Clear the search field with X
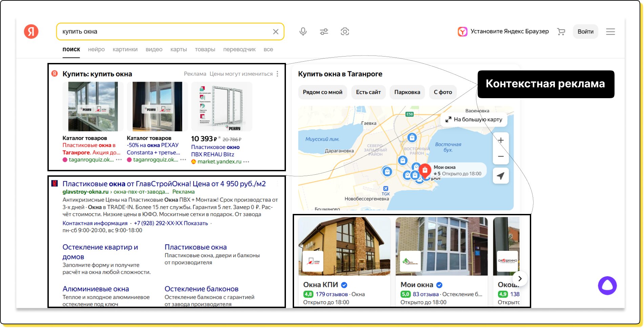 pos(276,31)
